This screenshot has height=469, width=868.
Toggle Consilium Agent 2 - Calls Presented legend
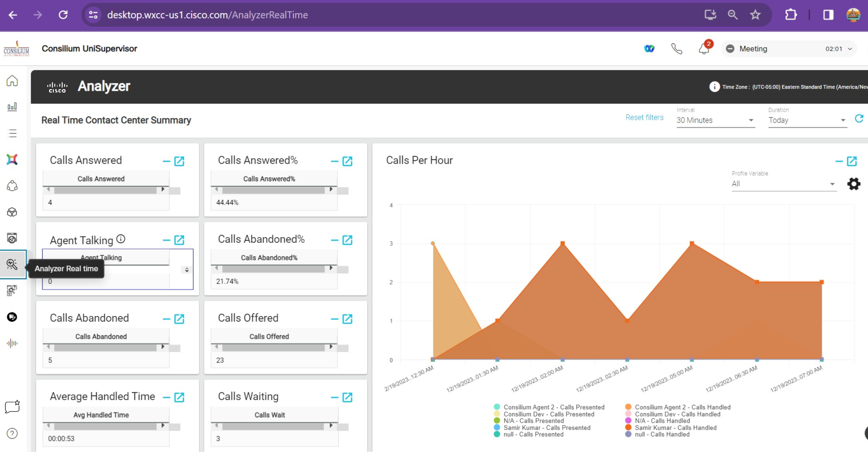[x=549, y=407]
